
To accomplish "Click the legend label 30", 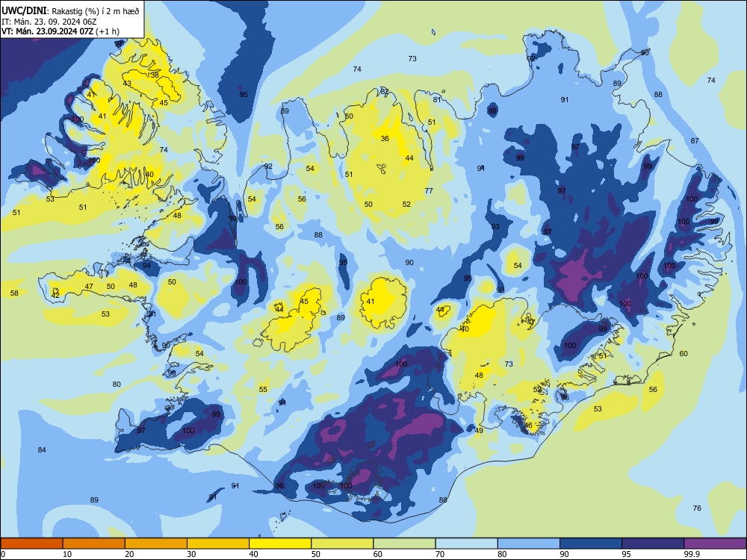I will coord(191,554).
